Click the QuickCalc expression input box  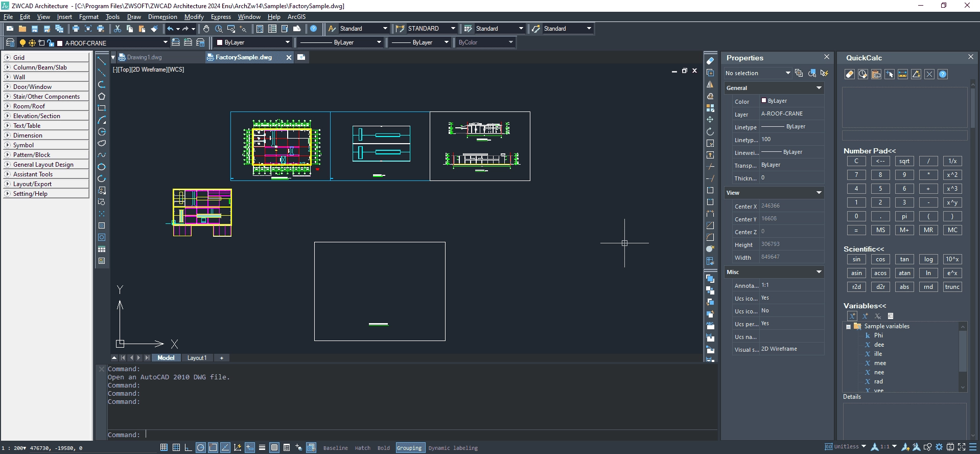(904, 135)
